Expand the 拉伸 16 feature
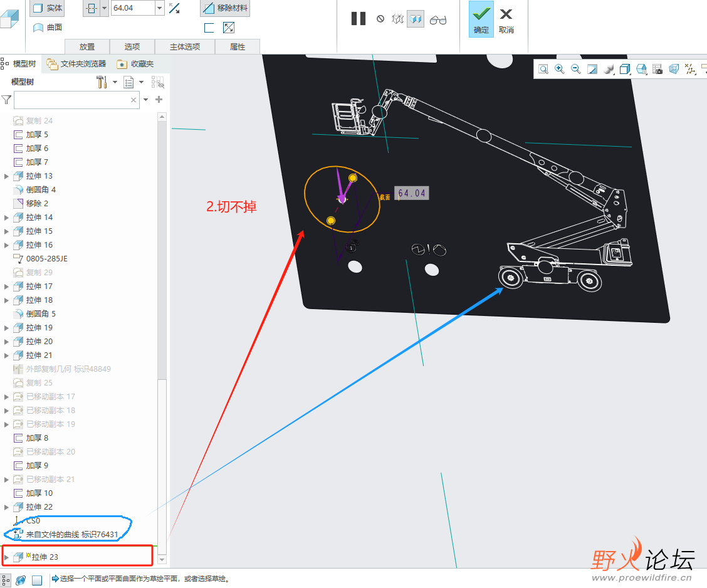The height and width of the screenshot is (588, 707). pos(6,245)
